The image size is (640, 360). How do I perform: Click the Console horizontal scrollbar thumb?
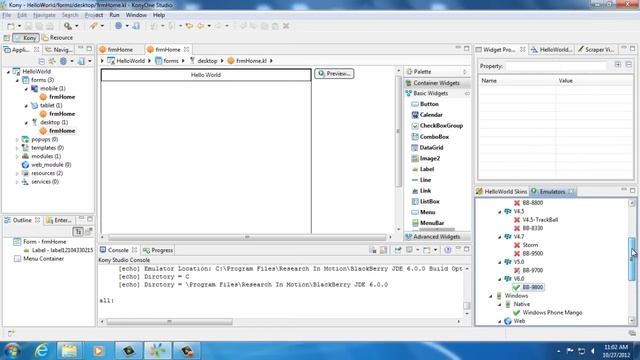point(169,322)
